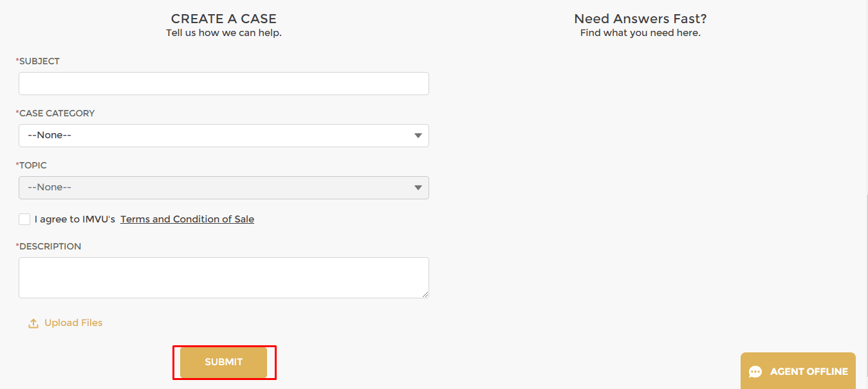The width and height of the screenshot is (868, 389).
Task: Click the speech bubble icon in the offline agent widget
Action: click(x=753, y=371)
